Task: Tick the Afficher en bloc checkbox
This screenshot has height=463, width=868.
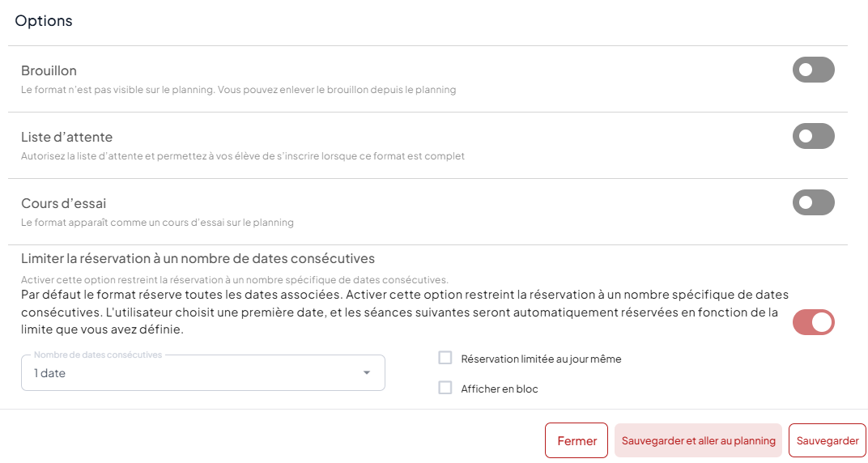Action: pos(445,388)
